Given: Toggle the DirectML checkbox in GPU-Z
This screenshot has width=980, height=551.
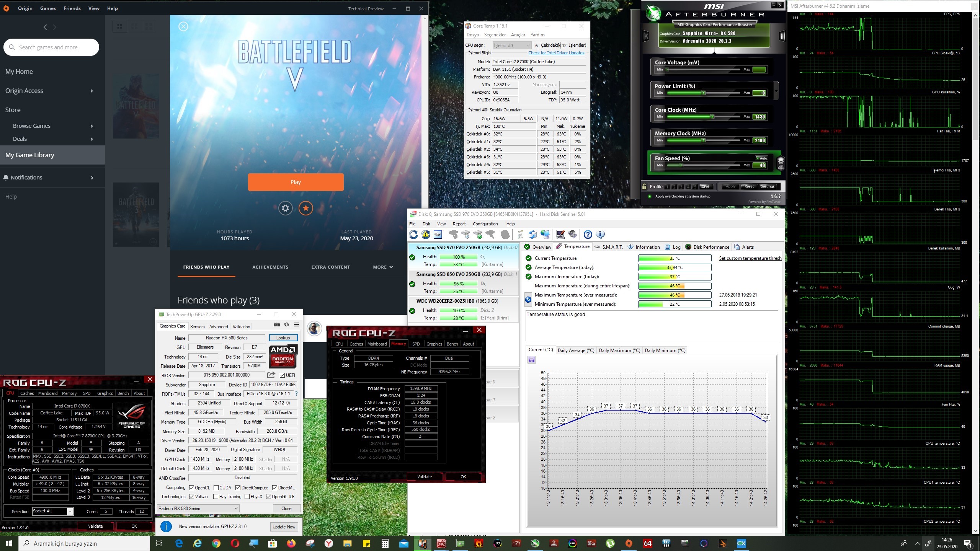Looking at the screenshot, I should click(275, 488).
